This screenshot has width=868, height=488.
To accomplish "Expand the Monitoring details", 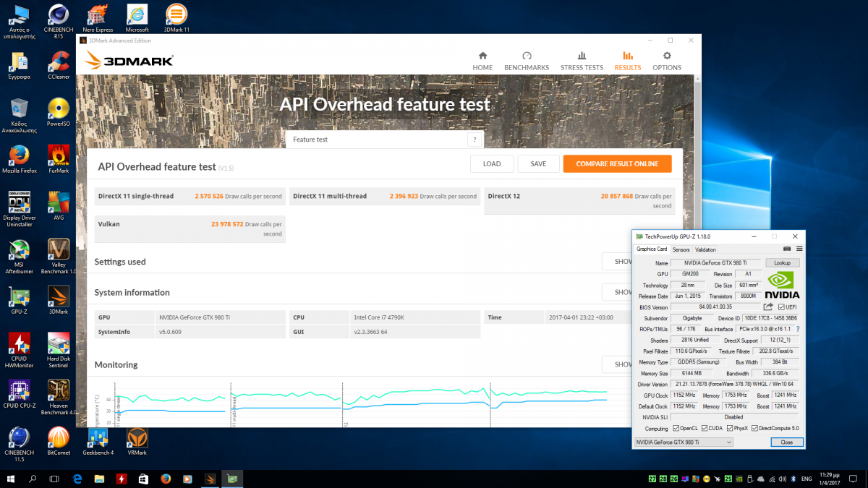I will (617, 364).
